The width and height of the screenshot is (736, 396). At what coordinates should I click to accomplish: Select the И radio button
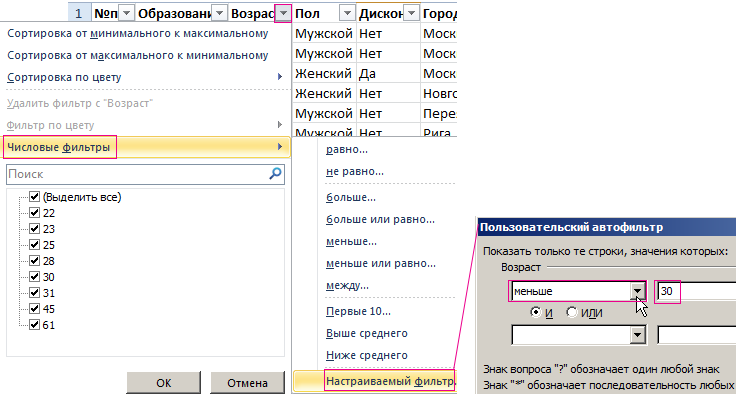[536, 312]
